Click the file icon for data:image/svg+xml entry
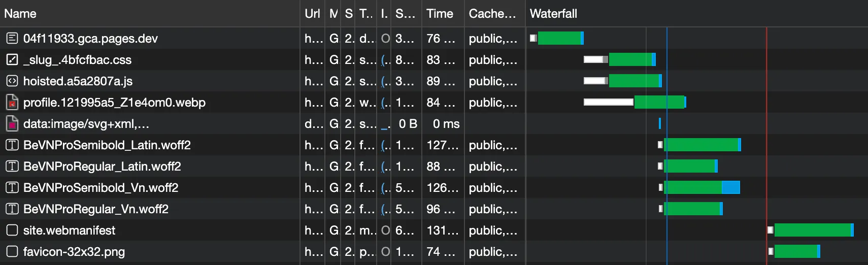The width and height of the screenshot is (868, 265). pyautogui.click(x=12, y=124)
